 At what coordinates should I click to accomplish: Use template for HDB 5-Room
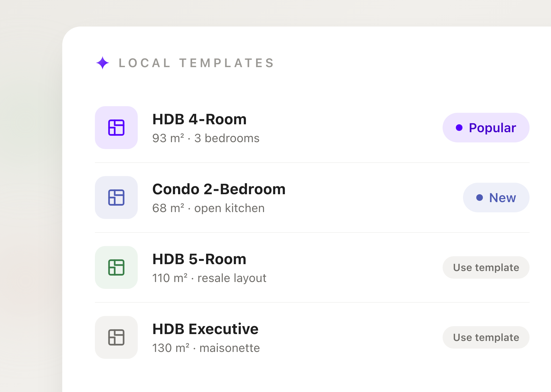[486, 267]
